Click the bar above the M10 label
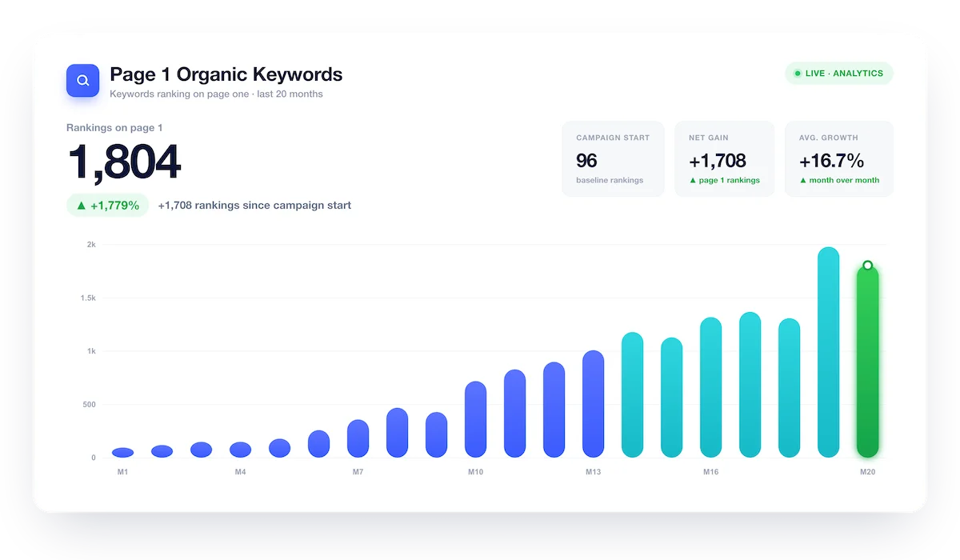Viewport: 960px width, 560px height. coord(476,419)
